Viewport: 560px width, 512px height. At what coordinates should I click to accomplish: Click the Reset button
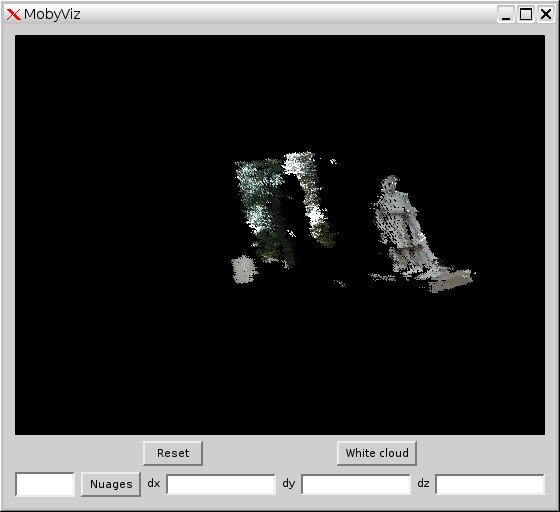point(173,453)
